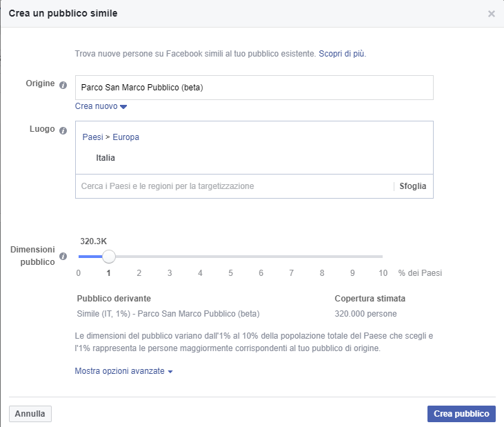The height and width of the screenshot is (427, 504).
Task: Click the audience size slider handle
Action: pos(109,257)
